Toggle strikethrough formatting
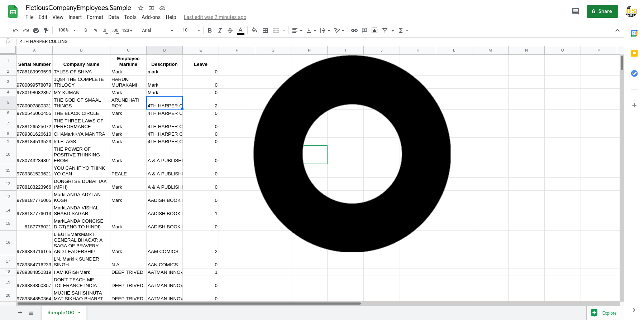The width and height of the screenshot is (644, 320). (230, 30)
